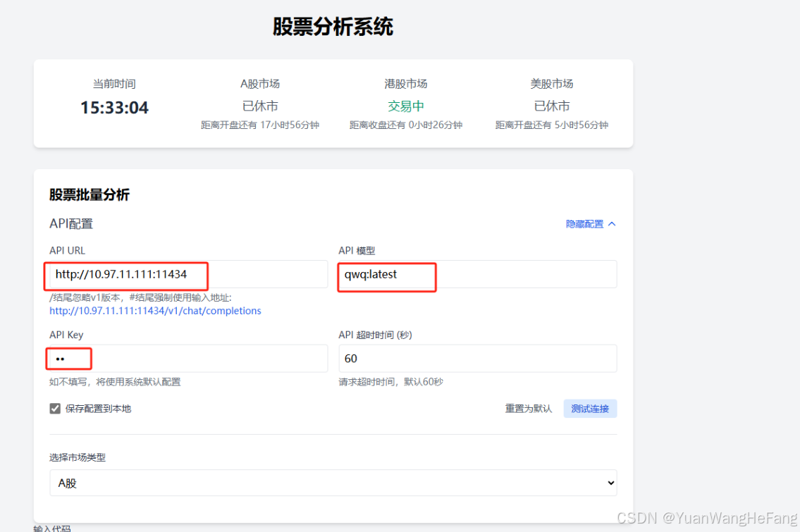Click the 美股市场 countdown timer text

(552, 125)
